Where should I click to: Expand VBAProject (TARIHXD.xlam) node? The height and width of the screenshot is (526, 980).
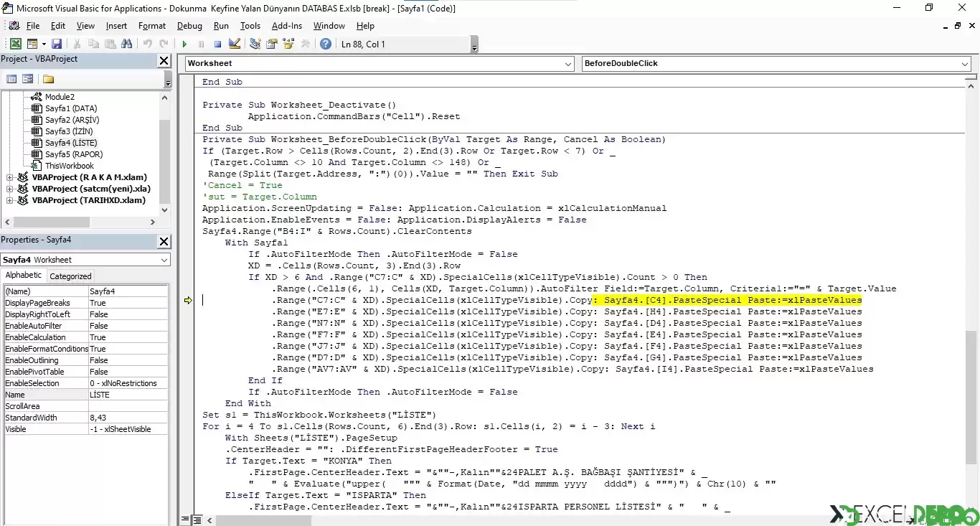click(x=9, y=200)
